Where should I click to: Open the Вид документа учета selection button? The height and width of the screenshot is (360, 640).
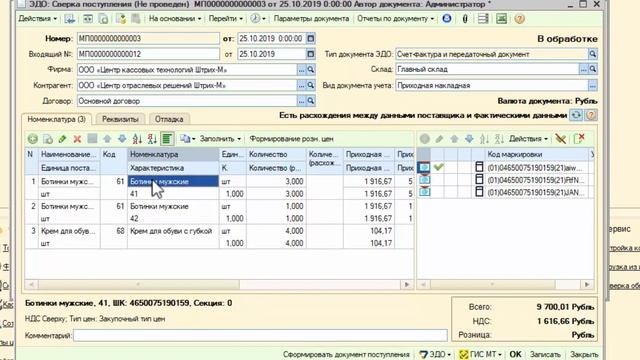point(593,85)
